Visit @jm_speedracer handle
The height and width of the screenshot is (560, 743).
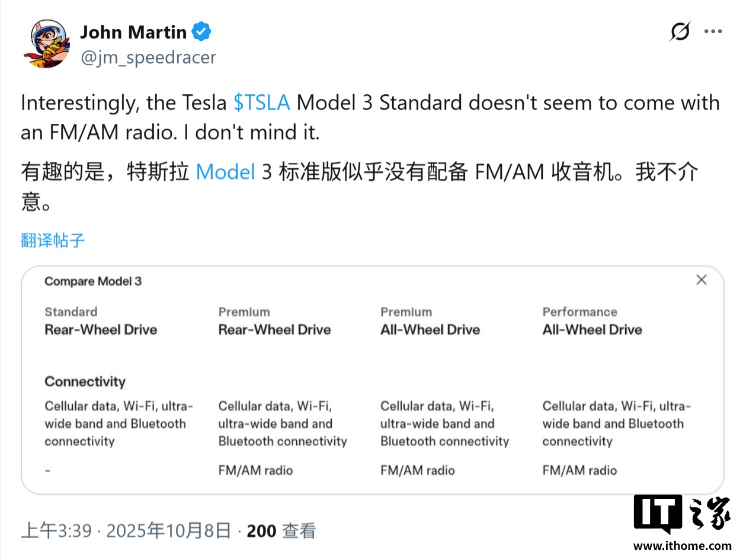click(149, 57)
